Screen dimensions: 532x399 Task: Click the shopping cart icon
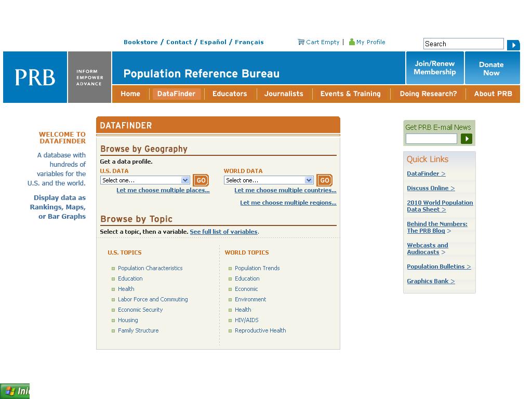(x=300, y=42)
